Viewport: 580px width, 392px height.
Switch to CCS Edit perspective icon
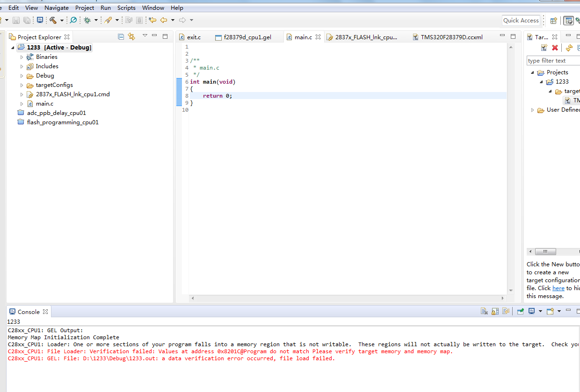point(568,20)
